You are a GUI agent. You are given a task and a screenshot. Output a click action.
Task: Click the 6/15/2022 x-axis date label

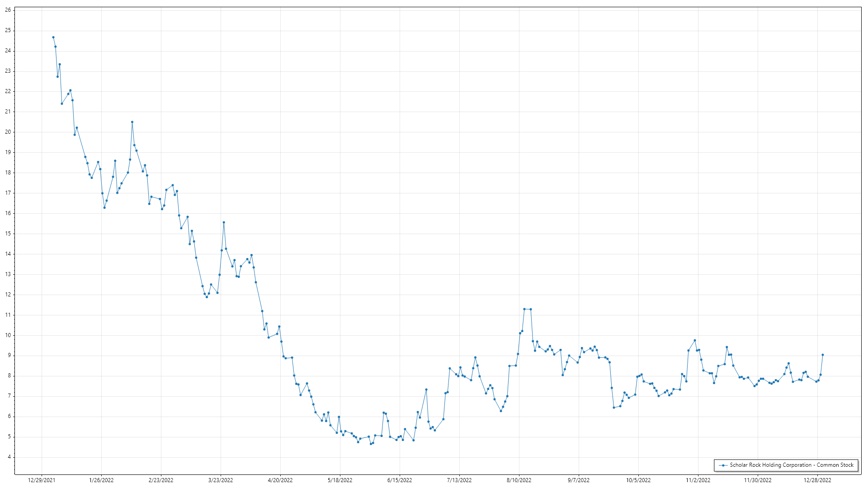400,480
